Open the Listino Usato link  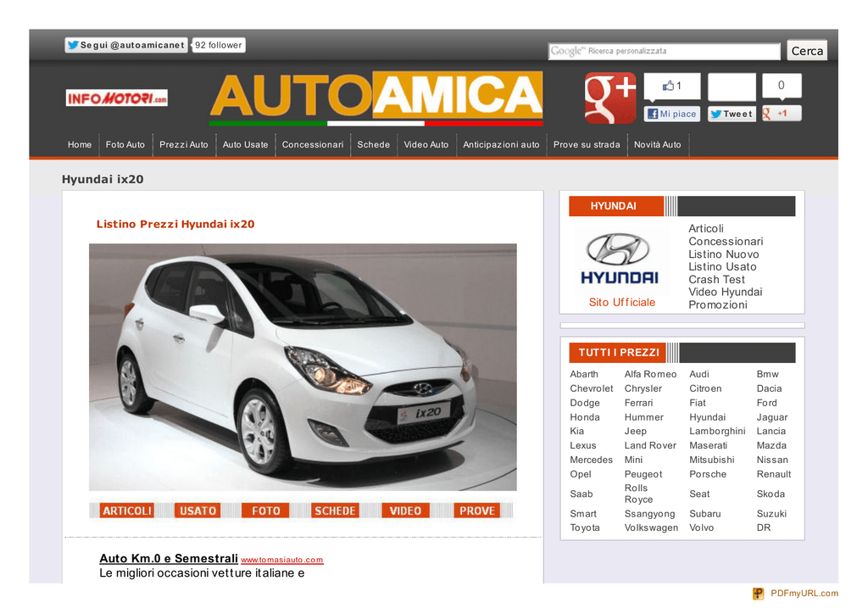click(722, 266)
